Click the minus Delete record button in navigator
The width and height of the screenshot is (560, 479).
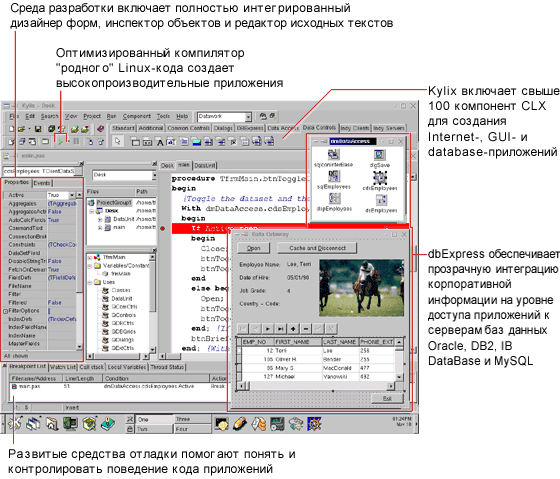click(306, 329)
